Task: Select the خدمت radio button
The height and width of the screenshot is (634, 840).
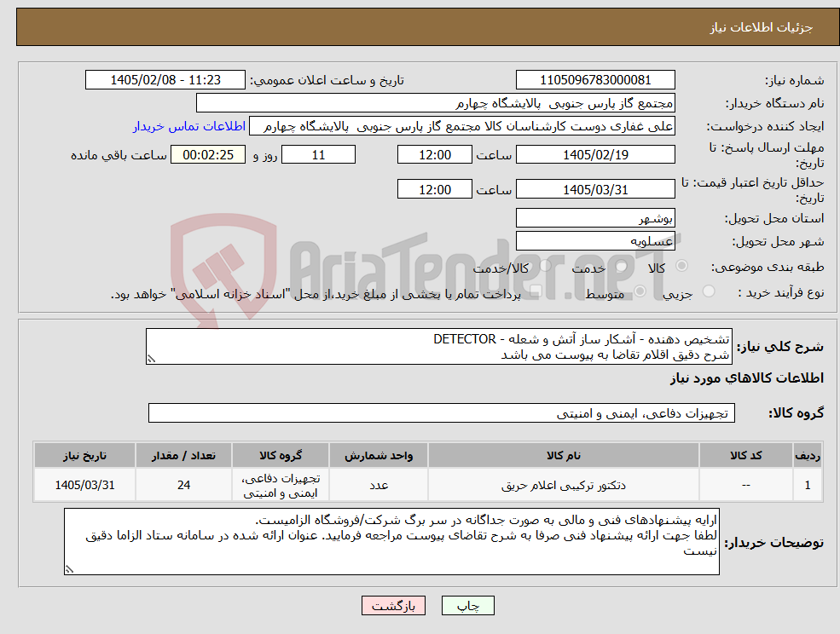Action: 622,266
